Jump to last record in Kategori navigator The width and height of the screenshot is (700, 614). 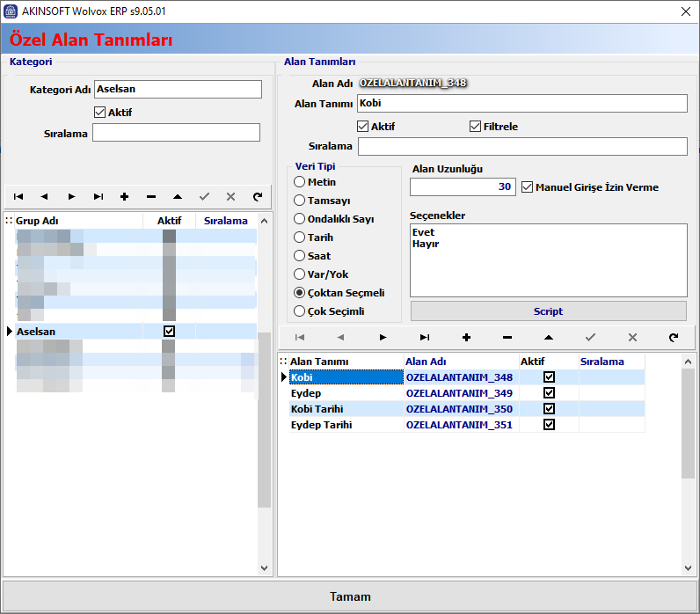pyautogui.click(x=98, y=197)
